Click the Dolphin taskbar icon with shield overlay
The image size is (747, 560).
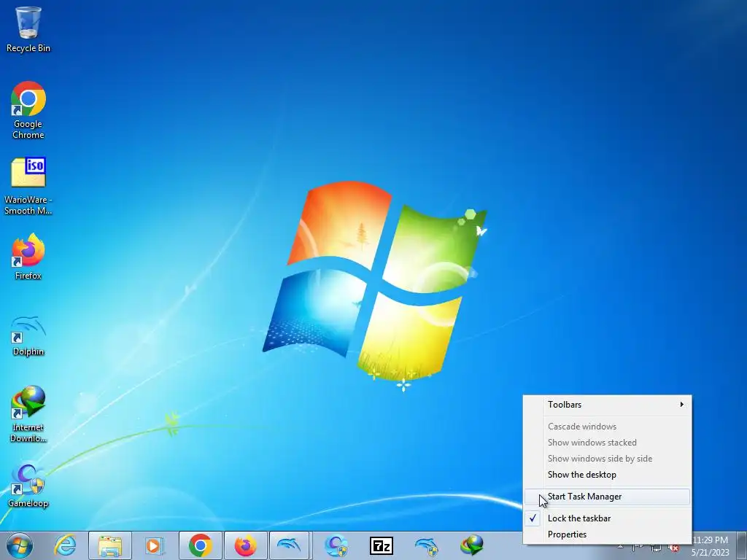point(426,545)
